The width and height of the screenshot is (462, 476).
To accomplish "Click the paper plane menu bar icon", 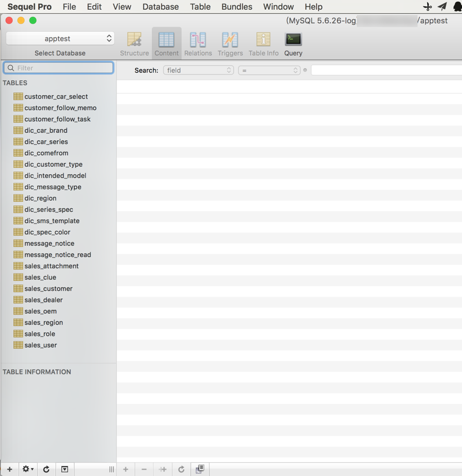I will (442, 6).
